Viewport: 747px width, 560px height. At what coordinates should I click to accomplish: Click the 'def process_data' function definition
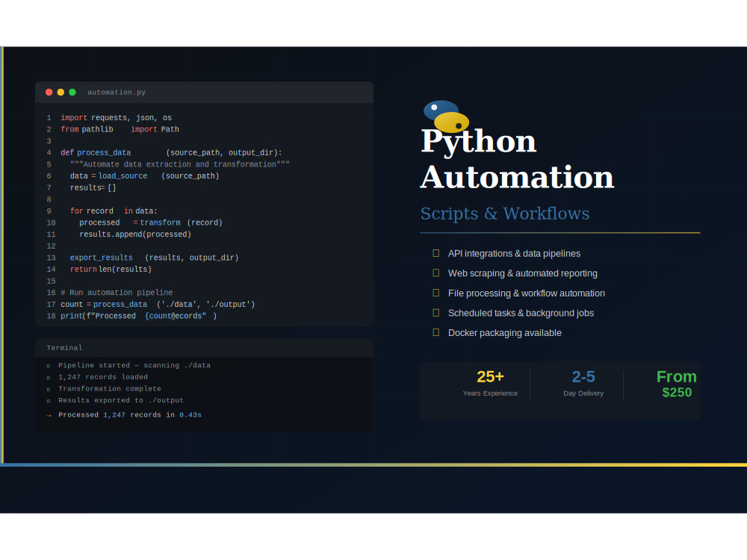tap(172, 152)
